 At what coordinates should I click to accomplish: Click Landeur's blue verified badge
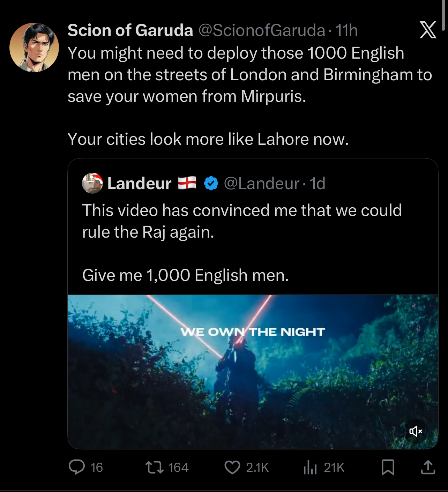[211, 184]
